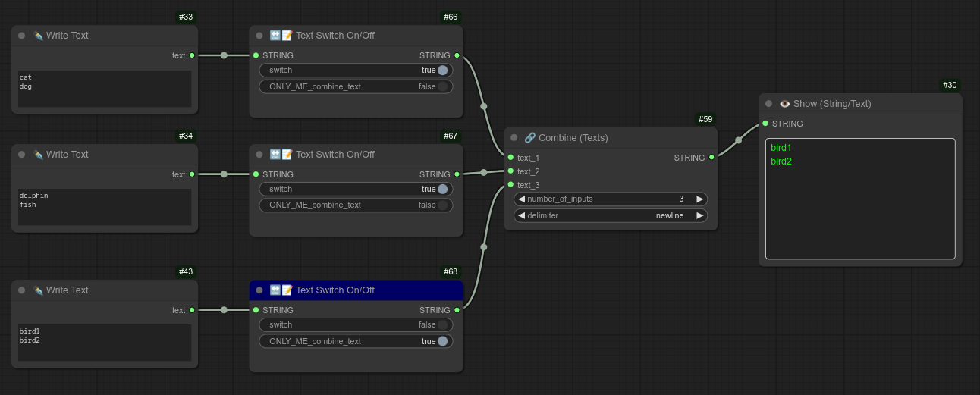This screenshot has width=980, height=395.
Task: Select next delimiter option with right arrow
Action: point(699,215)
